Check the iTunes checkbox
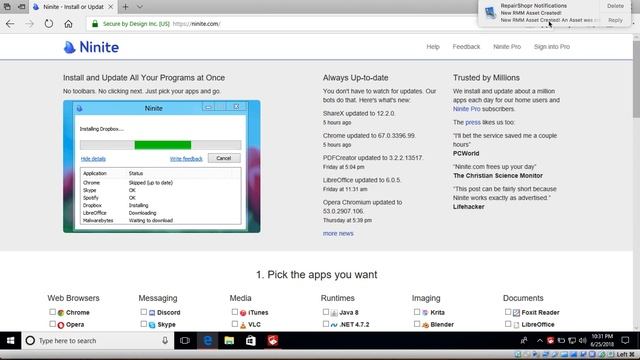The height and width of the screenshot is (360, 640). pos(235,312)
